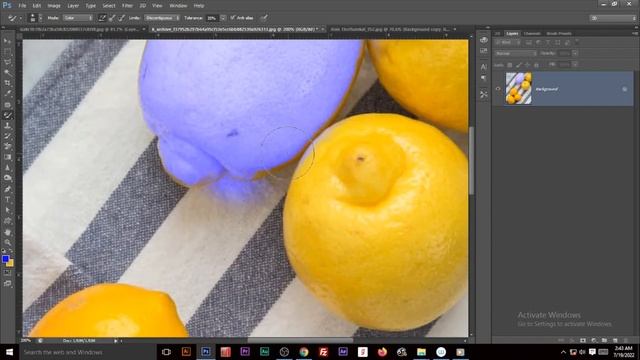Choose Sampling Background Swatch option icon

pos(122,18)
